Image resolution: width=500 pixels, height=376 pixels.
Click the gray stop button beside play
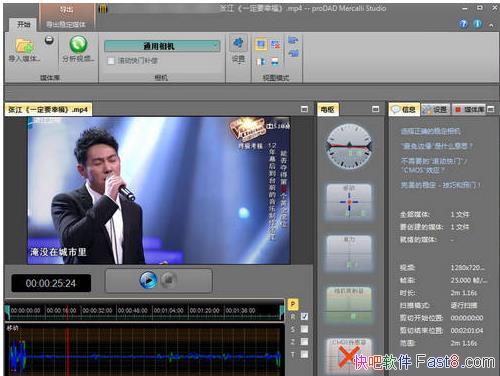point(169,280)
